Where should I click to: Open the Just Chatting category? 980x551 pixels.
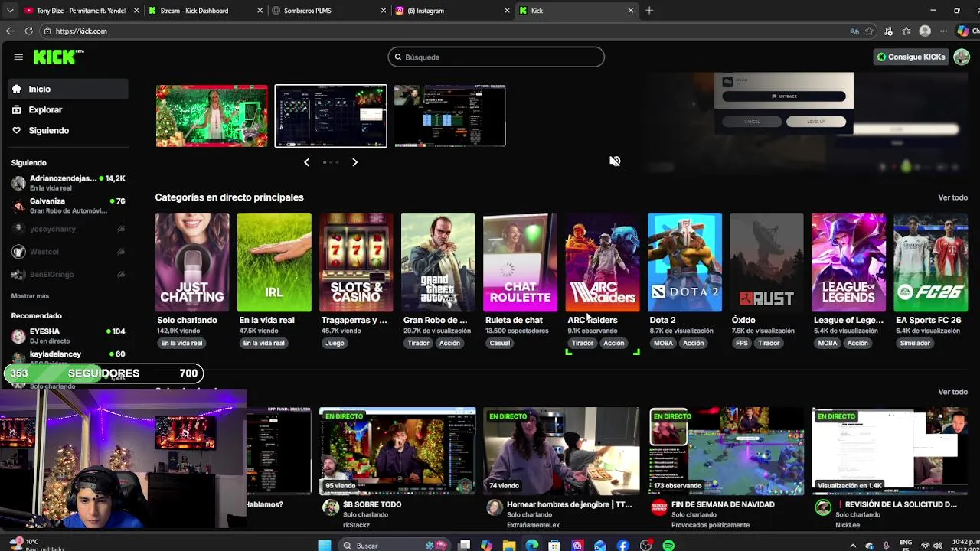tap(191, 262)
